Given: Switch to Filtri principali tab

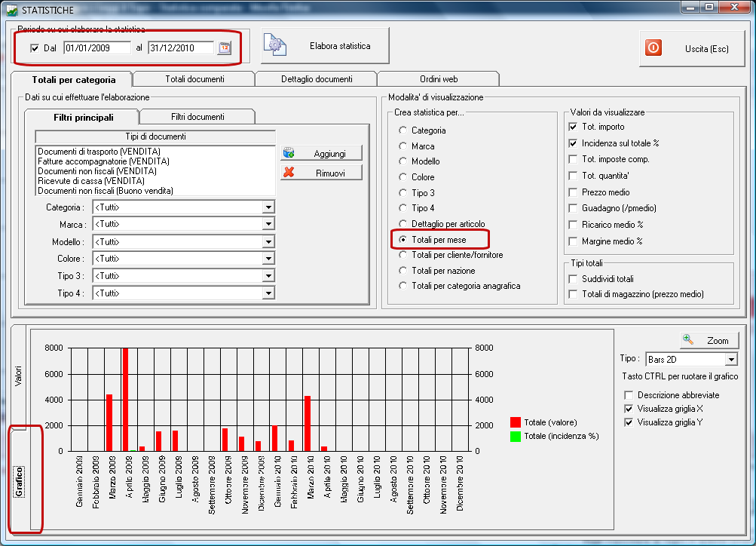Looking at the screenshot, I should 83,117.
